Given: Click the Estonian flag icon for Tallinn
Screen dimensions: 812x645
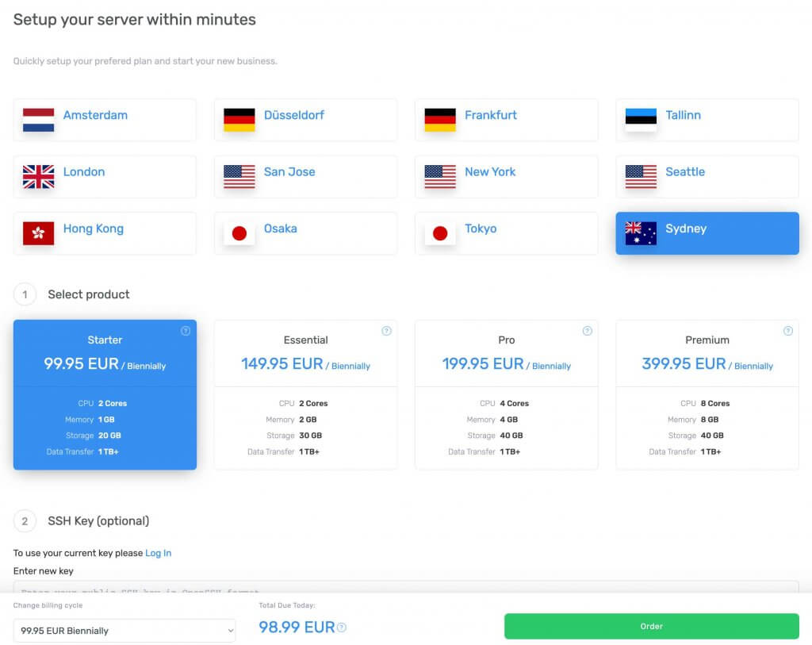Looking at the screenshot, I should pos(641,120).
